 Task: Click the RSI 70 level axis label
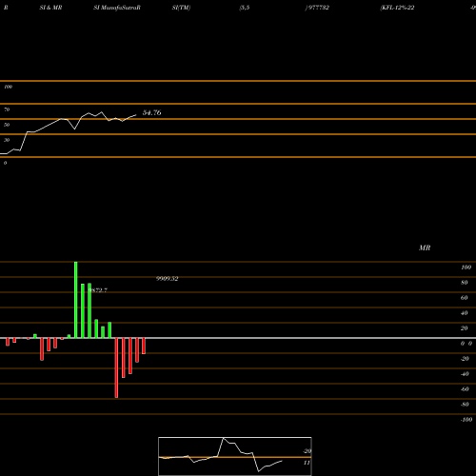(x=7, y=109)
